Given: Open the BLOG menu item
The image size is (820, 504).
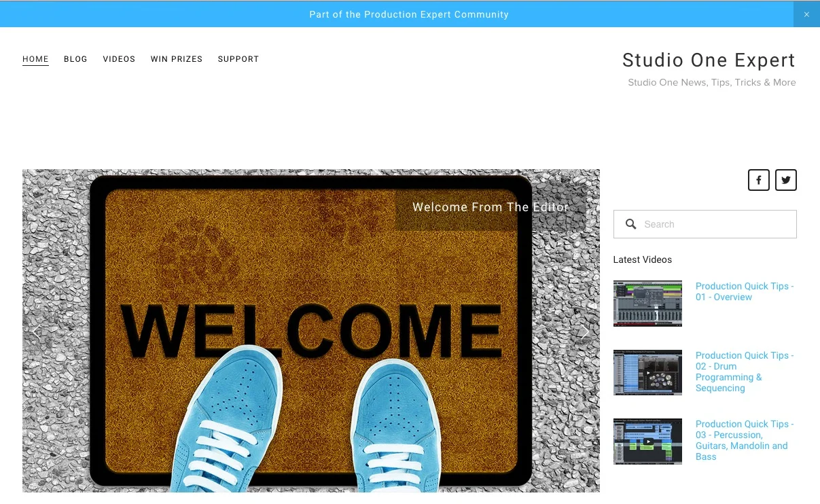Looking at the screenshot, I should point(75,59).
